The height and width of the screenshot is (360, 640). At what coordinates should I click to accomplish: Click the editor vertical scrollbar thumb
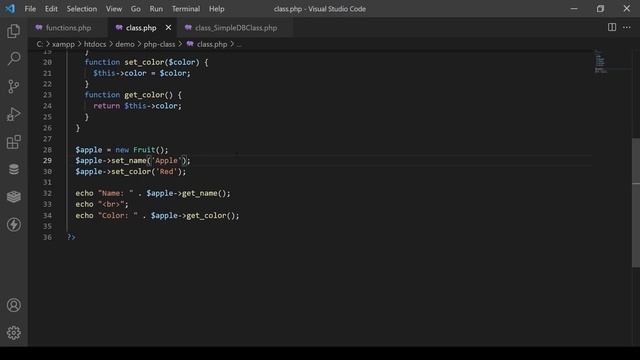pyautogui.click(x=636, y=203)
